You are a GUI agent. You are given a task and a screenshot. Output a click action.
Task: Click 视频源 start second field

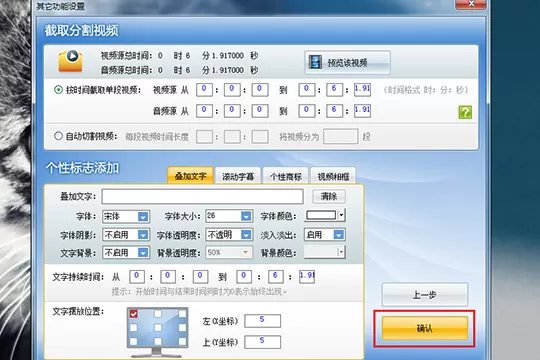coord(260,90)
